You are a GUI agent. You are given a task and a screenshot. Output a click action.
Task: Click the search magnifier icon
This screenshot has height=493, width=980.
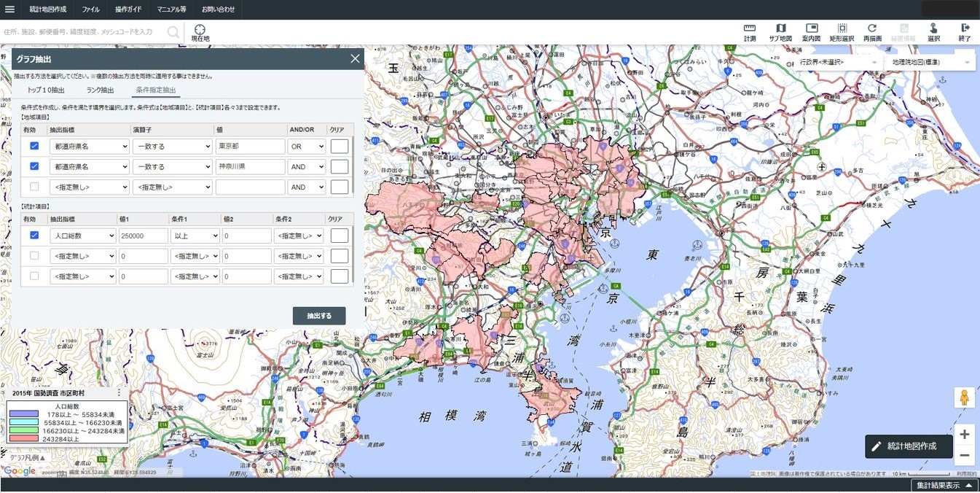173,32
